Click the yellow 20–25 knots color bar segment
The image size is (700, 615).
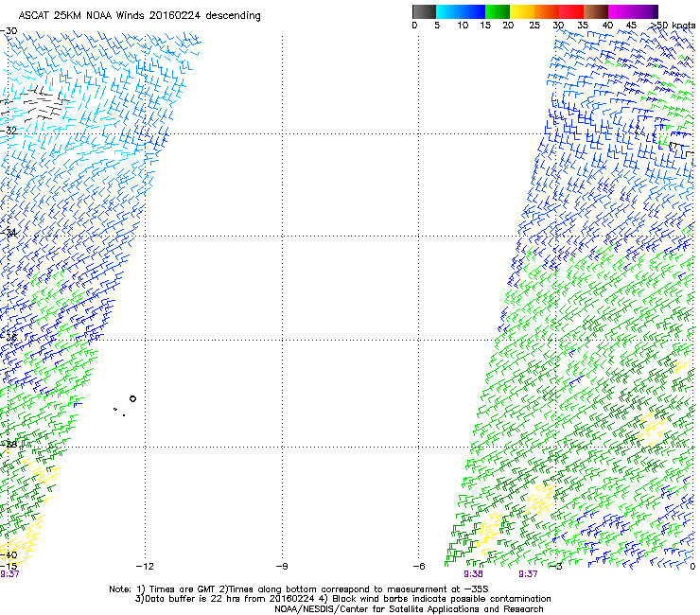(522, 11)
